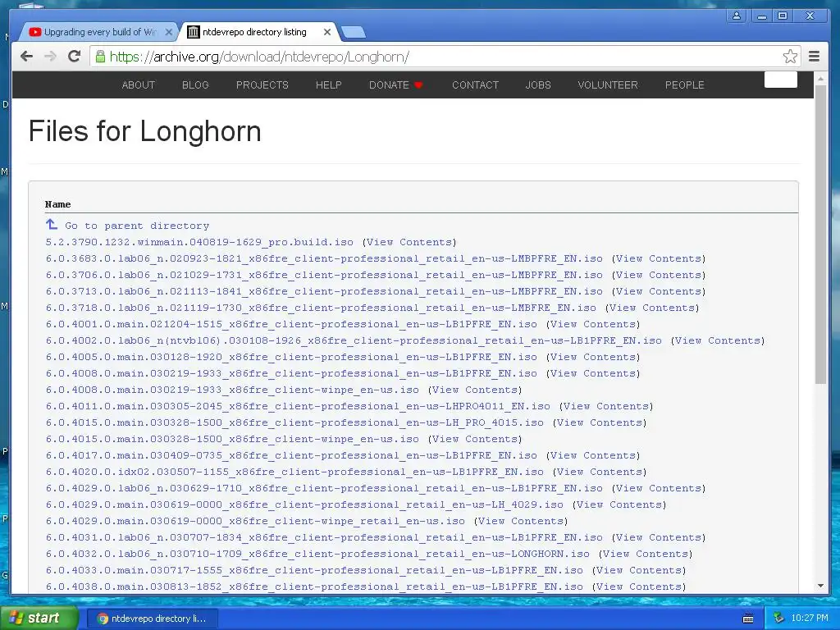Click the vertical scrollbar thumb
This screenshot has width=840, height=630.
(820, 234)
